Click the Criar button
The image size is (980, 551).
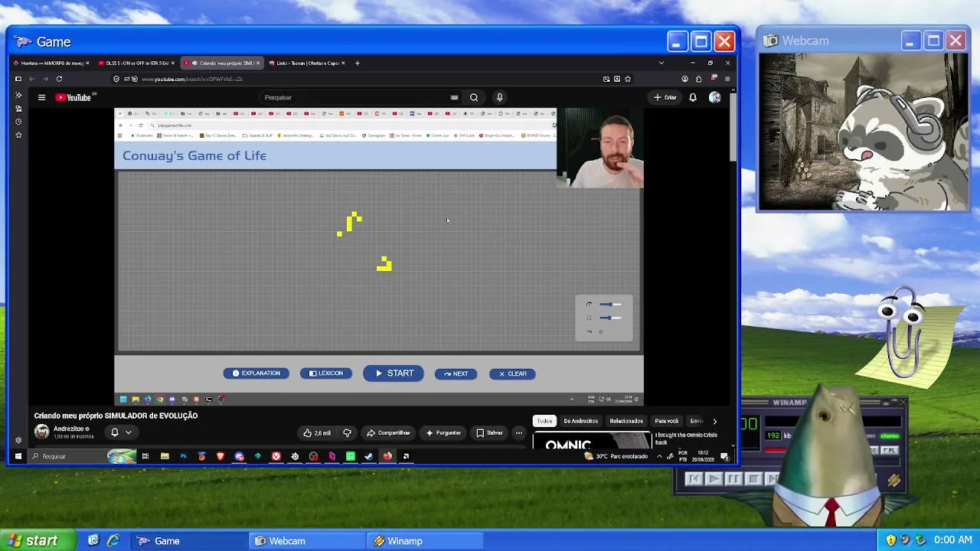pos(665,97)
